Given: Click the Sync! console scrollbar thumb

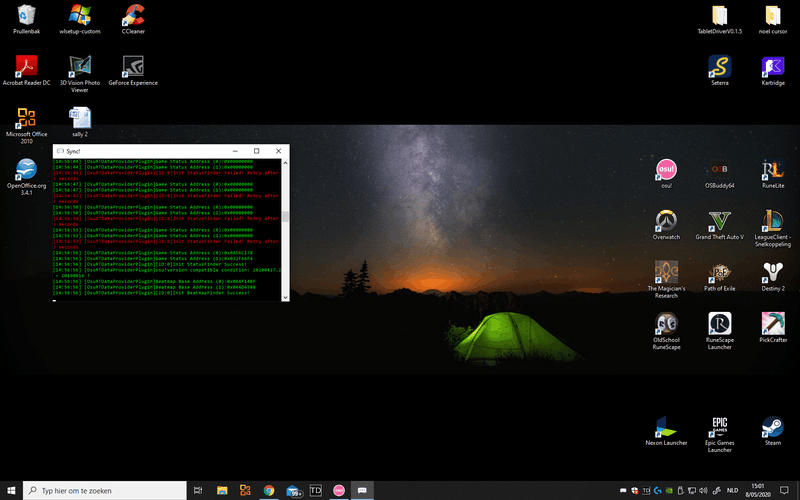Looking at the screenshot, I should point(285,217).
